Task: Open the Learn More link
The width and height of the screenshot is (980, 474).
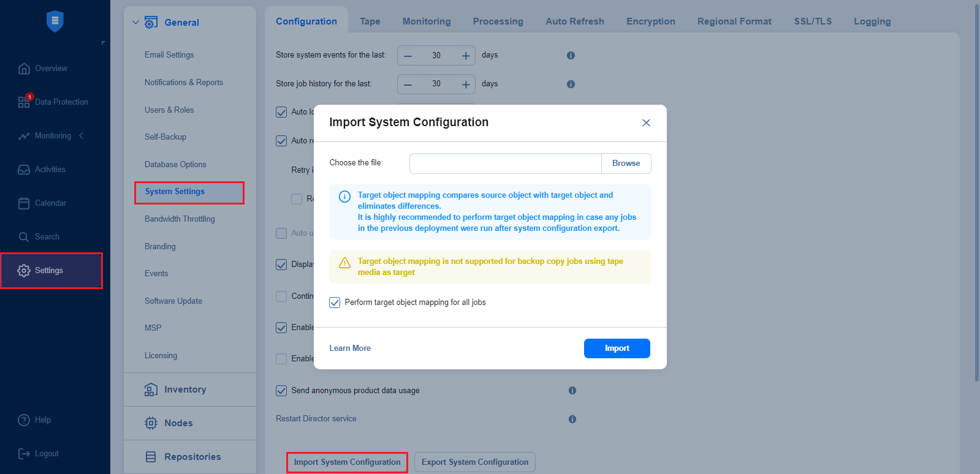Action: click(x=350, y=348)
